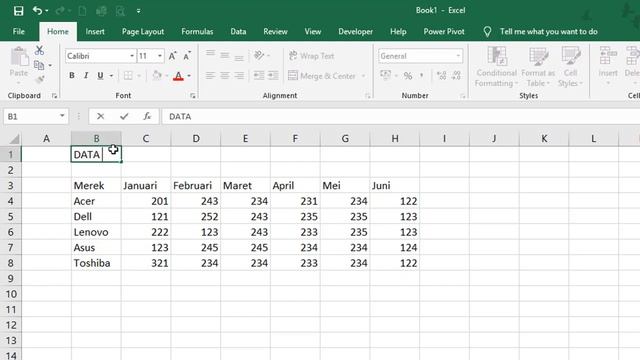
Task: Click the Fill Color bucket icon
Action: pos(157,76)
